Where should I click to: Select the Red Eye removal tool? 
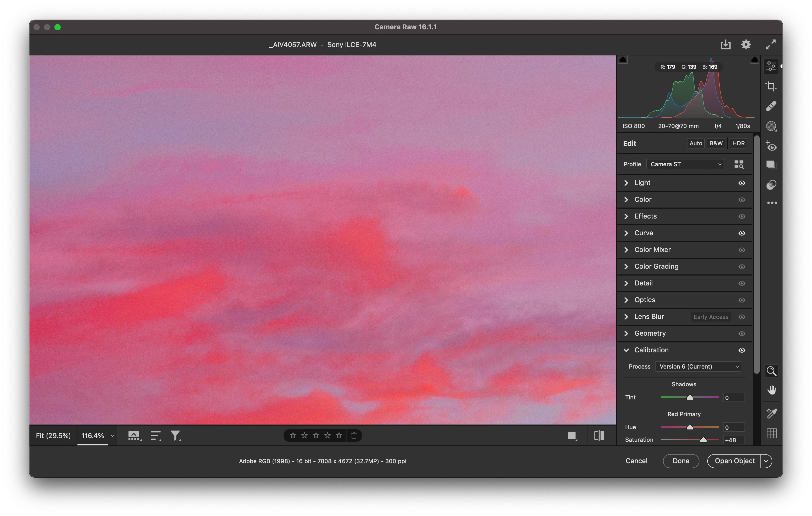click(771, 146)
